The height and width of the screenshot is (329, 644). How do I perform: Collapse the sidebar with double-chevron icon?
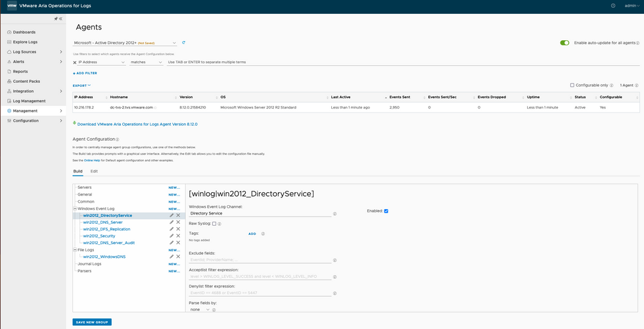[x=60, y=19]
